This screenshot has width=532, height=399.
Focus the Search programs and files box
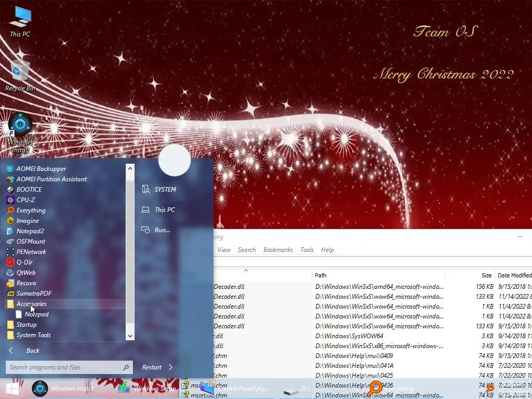[x=69, y=367]
